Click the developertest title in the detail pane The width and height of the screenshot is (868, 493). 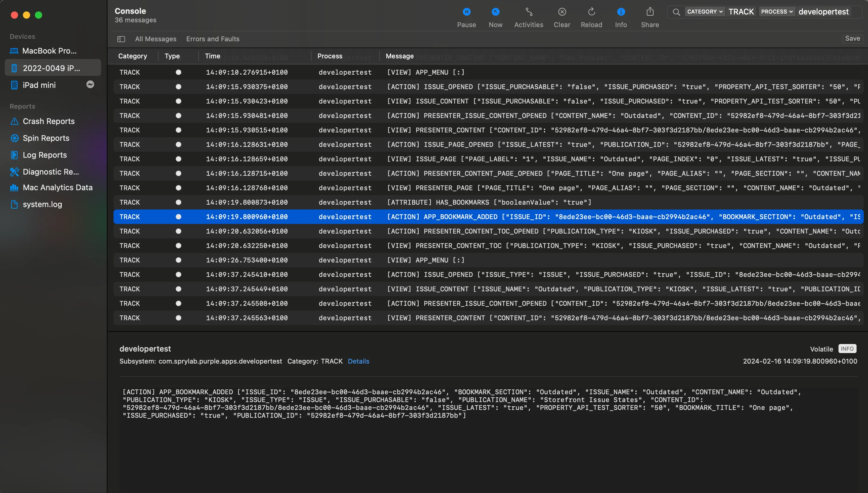tap(145, 349)
